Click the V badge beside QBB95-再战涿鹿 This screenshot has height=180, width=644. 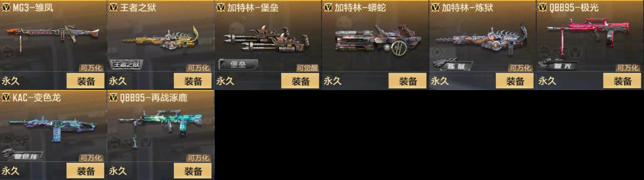click(113, 97)
